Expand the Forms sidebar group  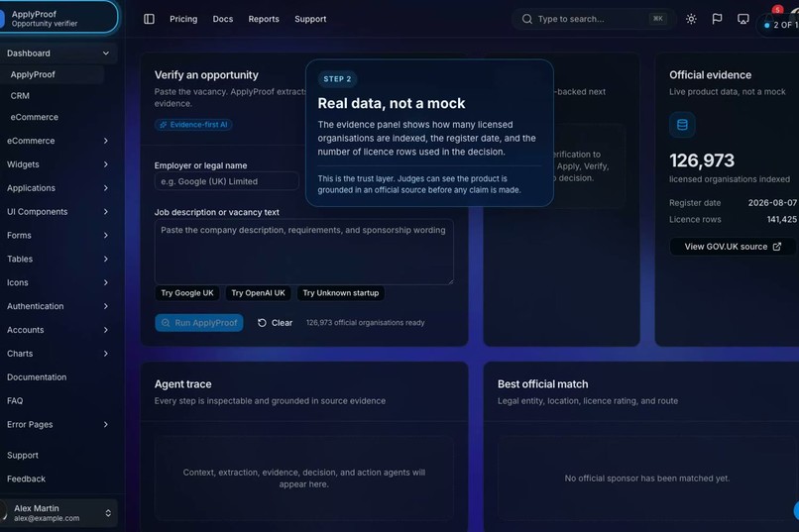pyautogui.click(x=58, y=235)
